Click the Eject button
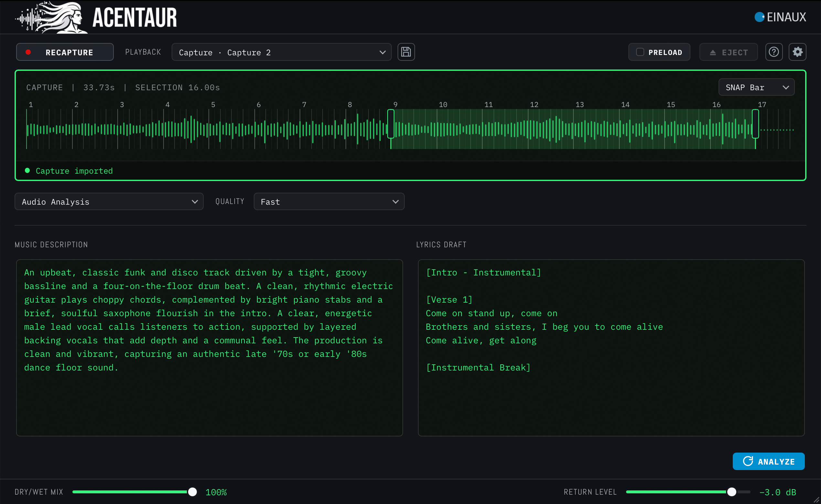 pyautogui.click(x=728, y=52)
